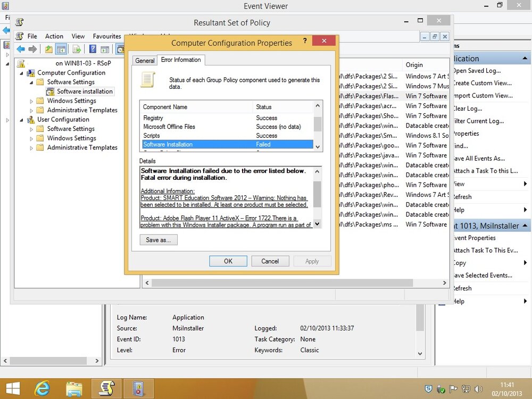This screenshot has width=532, height=399.
Task: Select the Software Installation Failed row
Action: point(227,145)
